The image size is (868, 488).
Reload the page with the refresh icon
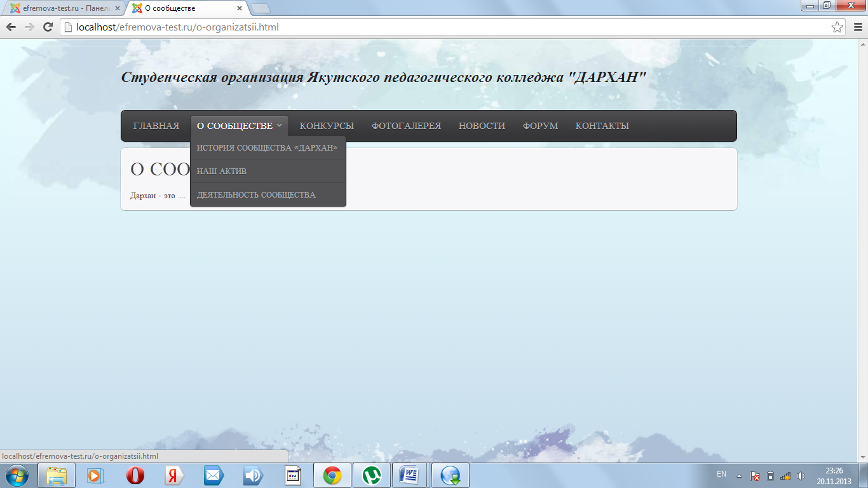tap(48, 27)
